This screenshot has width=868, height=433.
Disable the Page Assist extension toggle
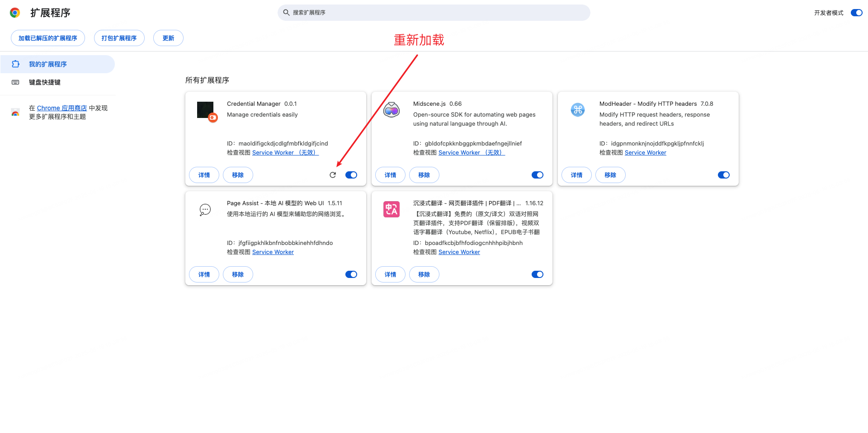[351, 274]
